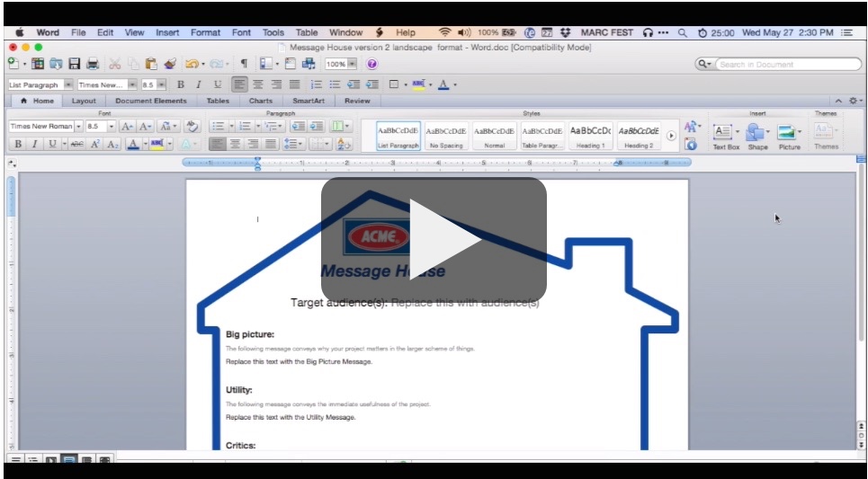Image resolution: width=868 pixels, height=479 pixels.
Task: Click the purple Help question mark icon
Action: point(371,64)
